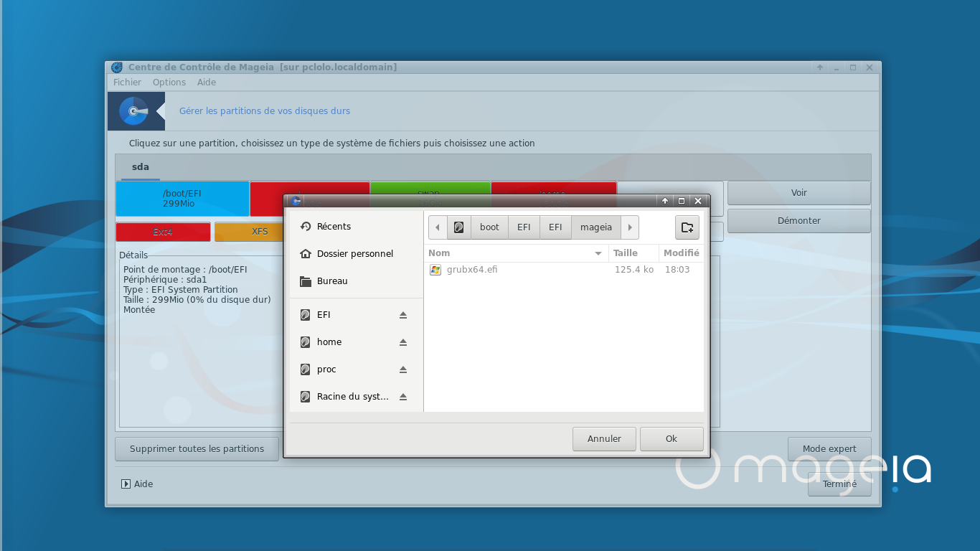Viewport: 980px width, 551px height.
Task: Click the Terminé button
Action: [x=839, y=484]
